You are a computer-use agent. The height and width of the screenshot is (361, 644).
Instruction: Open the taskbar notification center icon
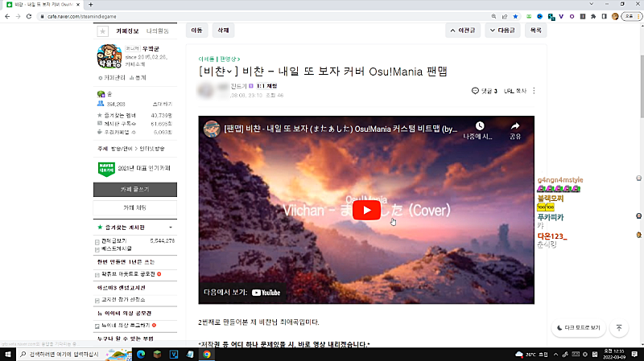click(634, 354)
